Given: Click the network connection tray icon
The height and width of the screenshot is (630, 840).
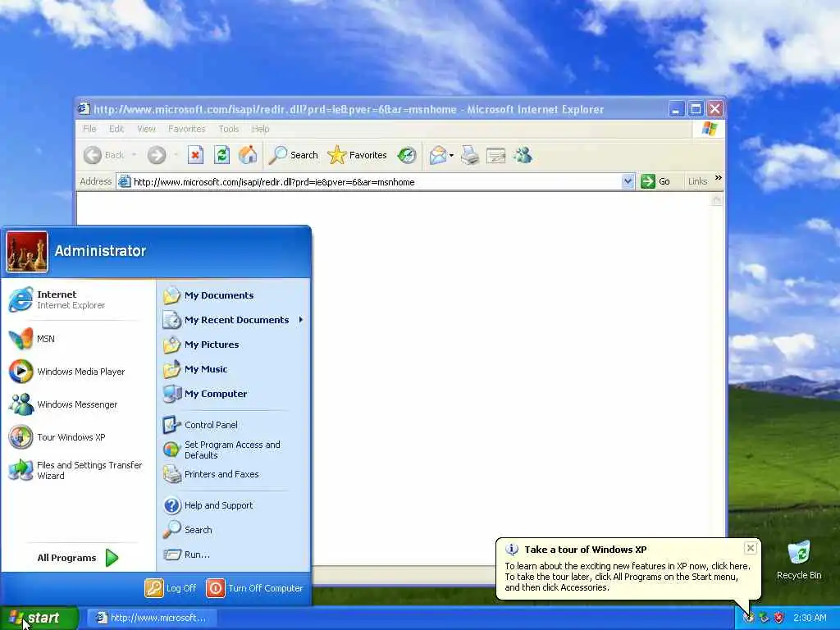Looking at the screenshot, I should 764,618.
